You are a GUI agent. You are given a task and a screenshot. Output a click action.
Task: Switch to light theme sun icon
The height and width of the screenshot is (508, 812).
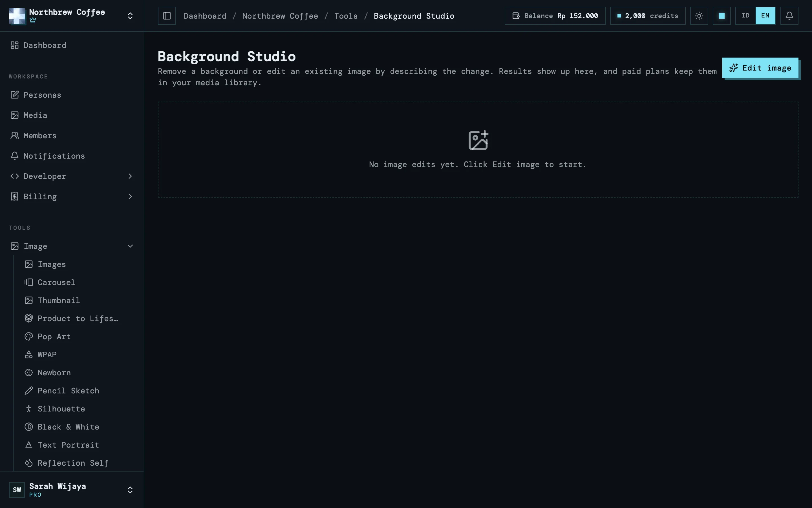(x=699, y=16)
